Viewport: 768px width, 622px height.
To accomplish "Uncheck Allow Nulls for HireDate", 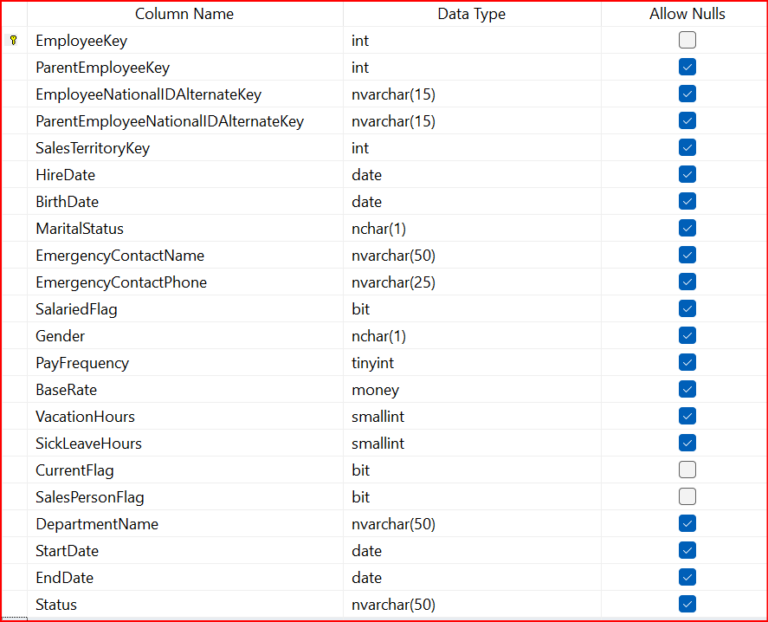I will click(687, 174).
